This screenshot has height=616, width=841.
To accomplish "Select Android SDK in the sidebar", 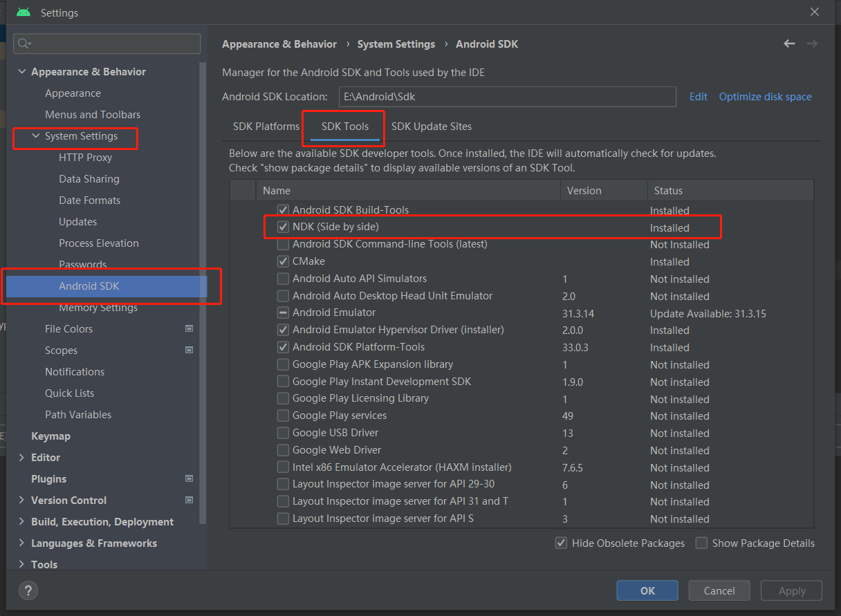I will tap(107, 286).
